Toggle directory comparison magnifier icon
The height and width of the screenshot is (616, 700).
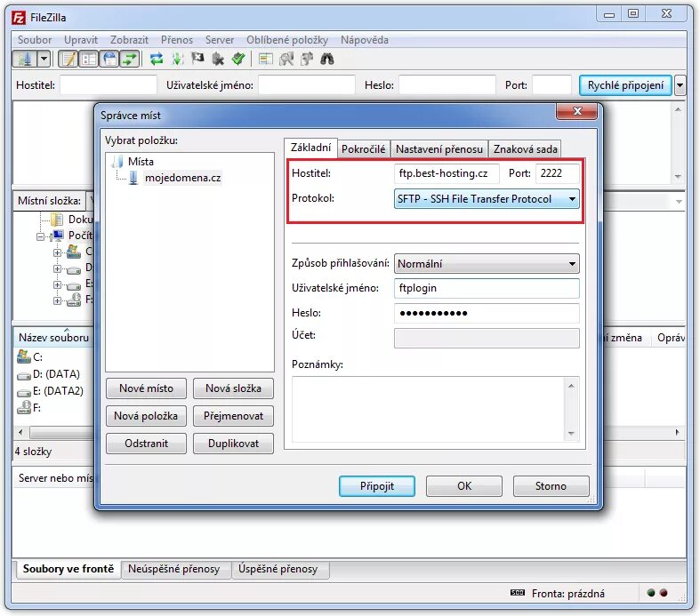point(286,59)
